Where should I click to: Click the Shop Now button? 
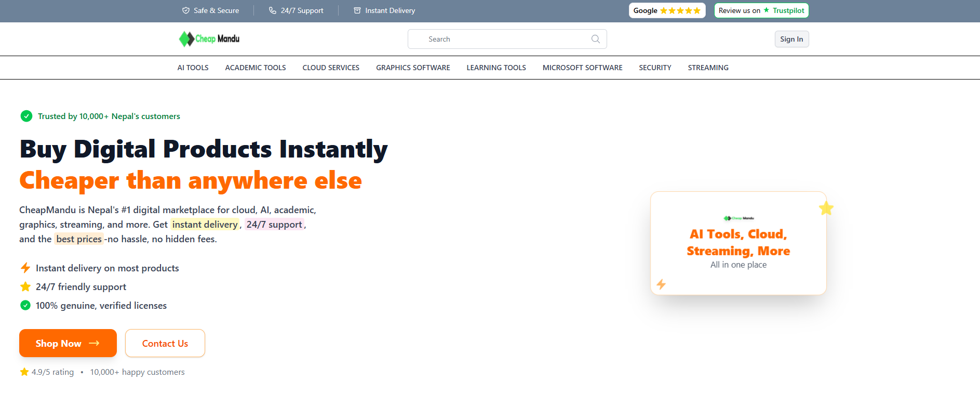68,343
